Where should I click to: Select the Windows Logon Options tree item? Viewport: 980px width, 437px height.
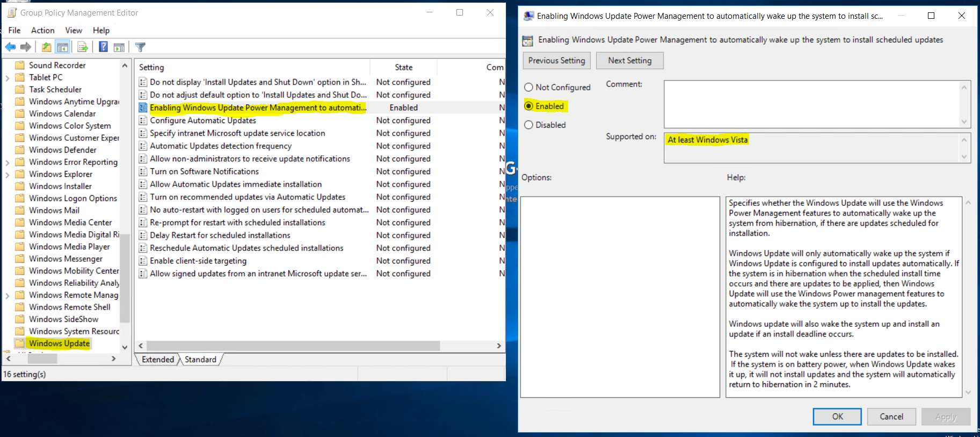click(x=73, y=198)
